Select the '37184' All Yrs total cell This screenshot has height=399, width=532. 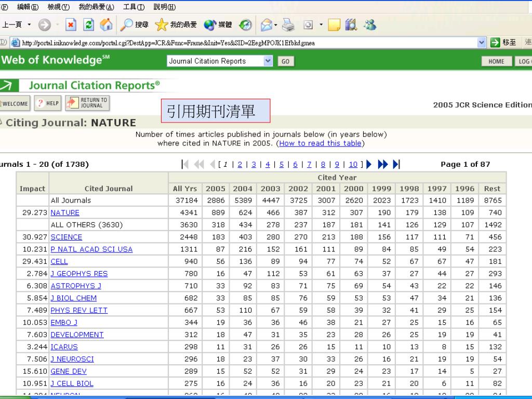187,201
